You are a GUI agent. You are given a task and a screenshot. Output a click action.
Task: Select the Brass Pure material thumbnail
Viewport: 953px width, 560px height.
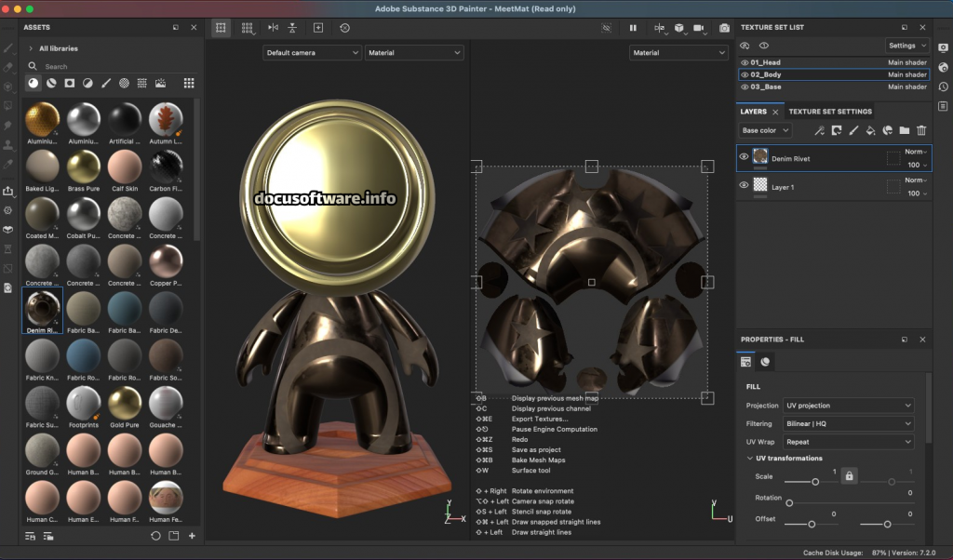click(x=83, y=171)
